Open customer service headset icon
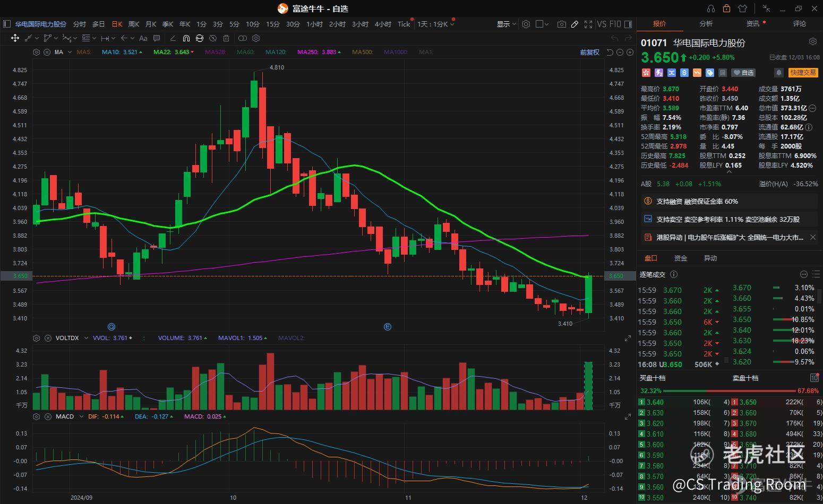823x504 pixels. pos(711,8)
